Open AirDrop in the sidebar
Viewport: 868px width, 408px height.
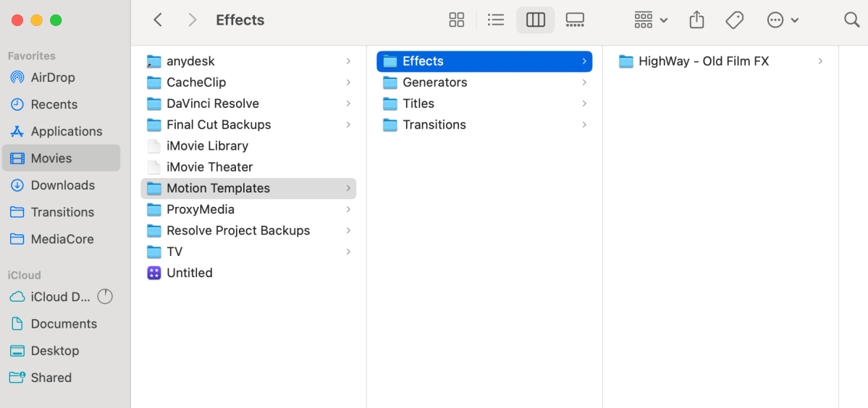pos(53,77)
